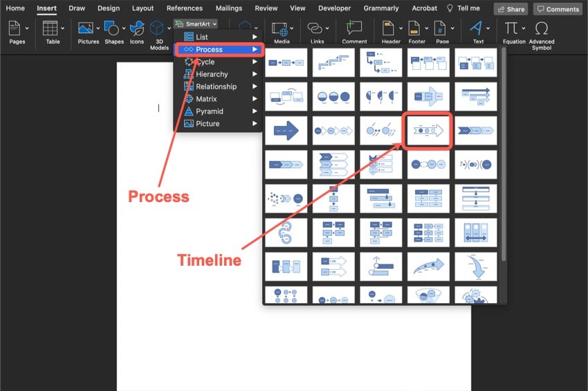The height and width of the screenshot is (391, 588).
Task: Switch to the Review tab
Action: (266, 8)
